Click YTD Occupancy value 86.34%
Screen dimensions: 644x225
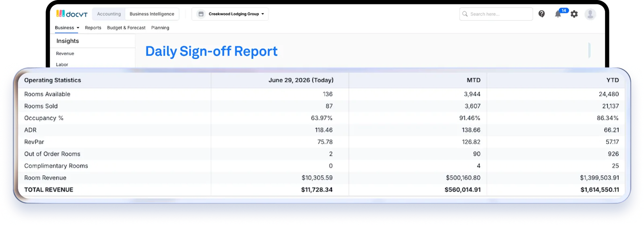pyautogui.click(x=608, y=118)
